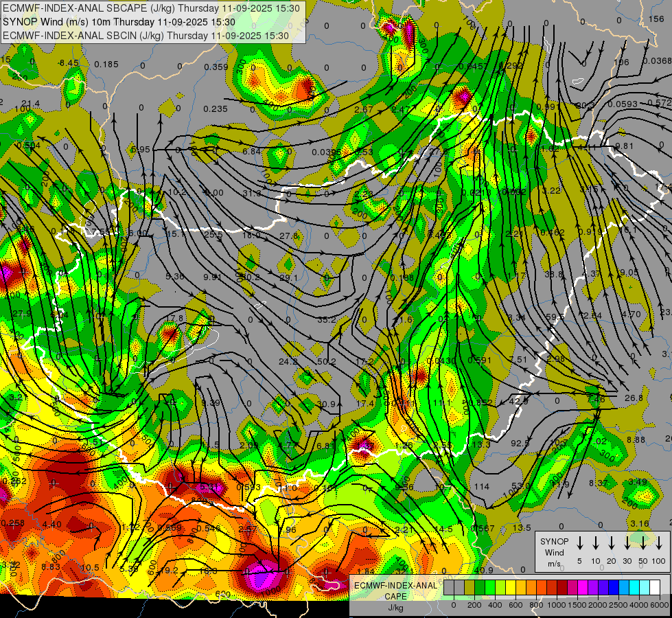Click the 53.0 value on map
Viewport: 672px width, 618px height.
(x=522, y=485)
